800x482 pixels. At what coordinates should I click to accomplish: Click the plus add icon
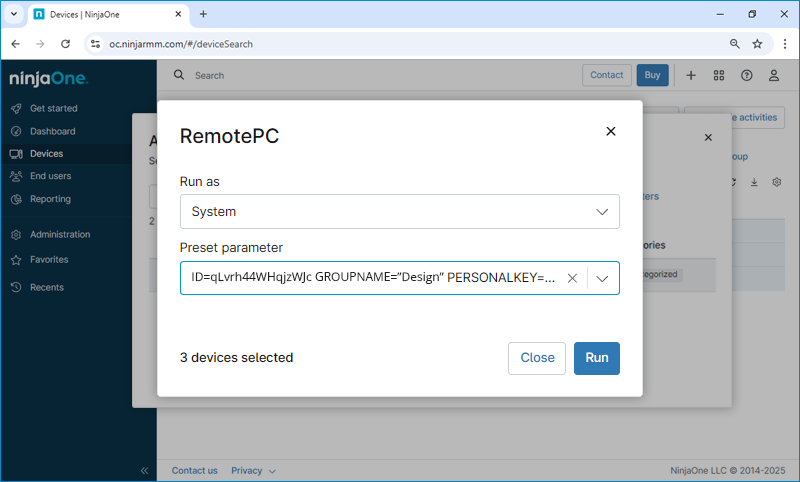[691, 75]
